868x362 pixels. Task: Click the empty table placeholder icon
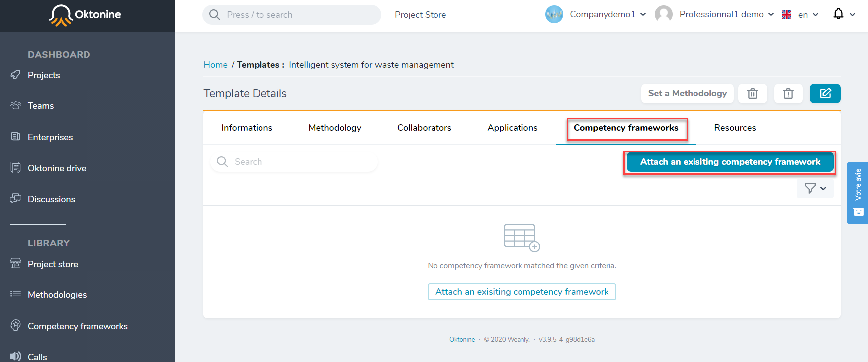point(521,237)
